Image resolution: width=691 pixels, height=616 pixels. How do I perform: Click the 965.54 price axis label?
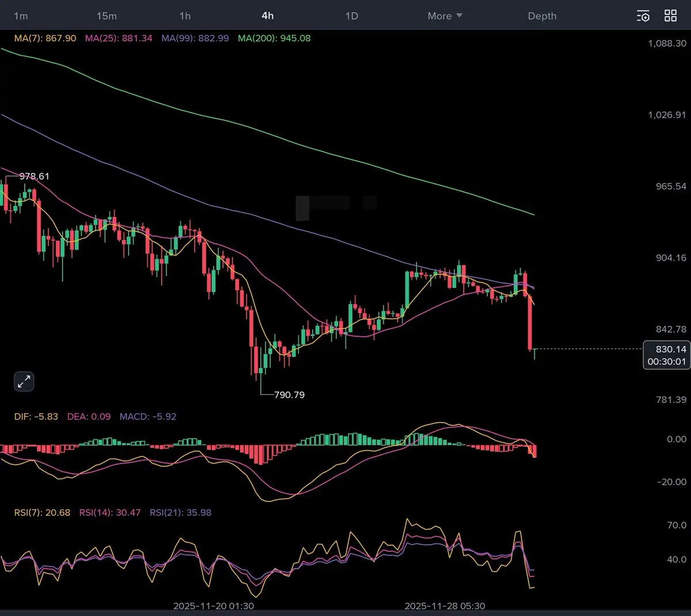pyautogui.click(x=671, y=186)
